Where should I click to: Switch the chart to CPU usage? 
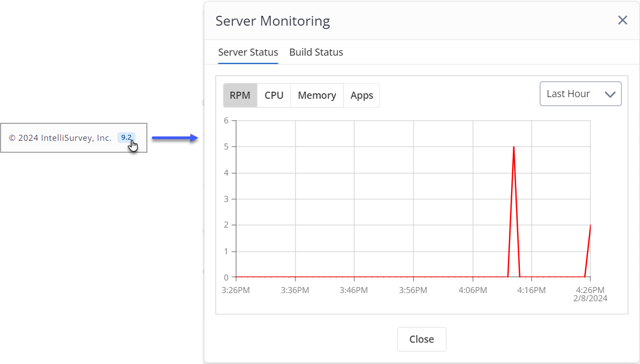(274, 95)
